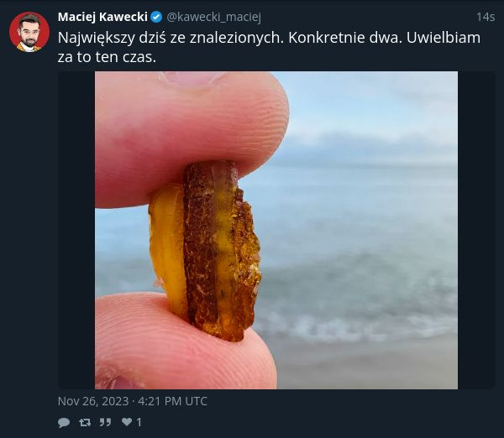Click the retweet arrows icon
This screenshot has width=504, height=438.
pyautogui.click(x=85, y=422)
